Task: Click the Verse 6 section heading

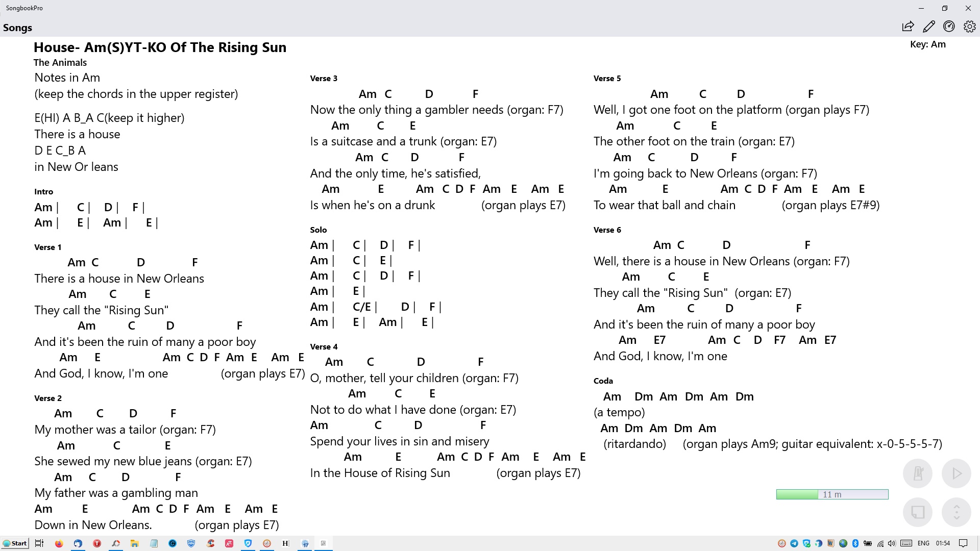Action: [x=607, y=230]
